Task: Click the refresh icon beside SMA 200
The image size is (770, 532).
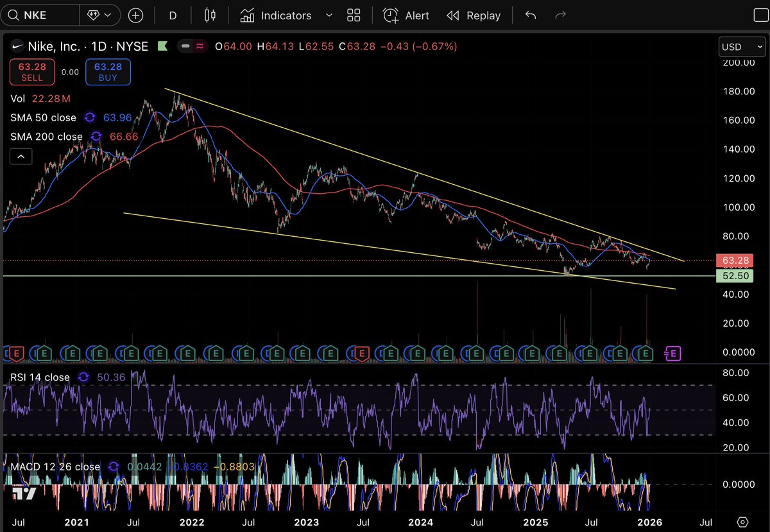Action: [x=96, y=136]
